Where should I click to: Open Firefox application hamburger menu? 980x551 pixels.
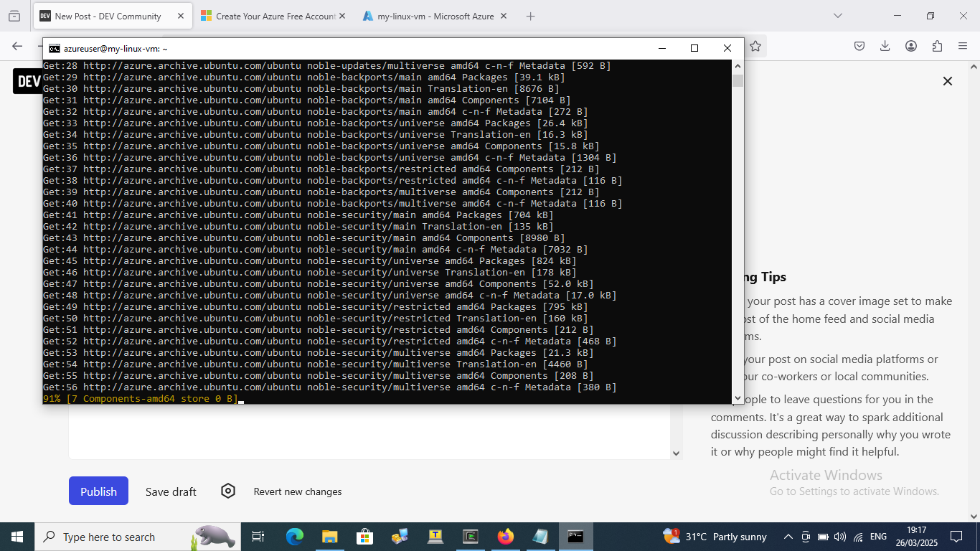(x=963, y=46)
